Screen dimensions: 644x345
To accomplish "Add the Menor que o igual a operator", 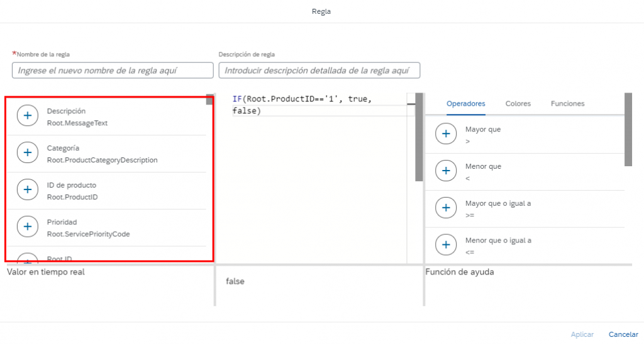I will click(x=446, y=246).
